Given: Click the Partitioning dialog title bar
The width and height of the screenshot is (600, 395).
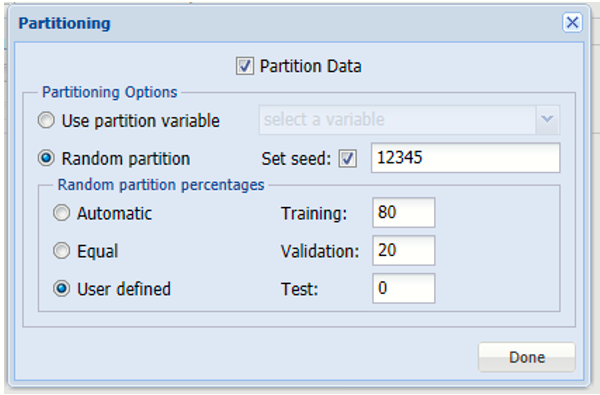Looking at the screenshot, I should pyautogui.click(x=289, y=23).
